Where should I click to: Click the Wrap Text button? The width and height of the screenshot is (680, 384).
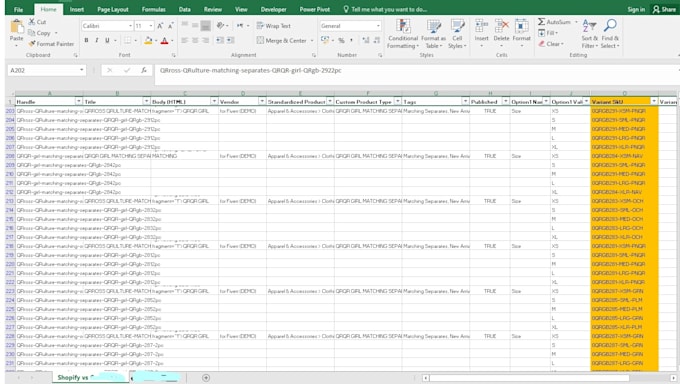coord(274,26)
